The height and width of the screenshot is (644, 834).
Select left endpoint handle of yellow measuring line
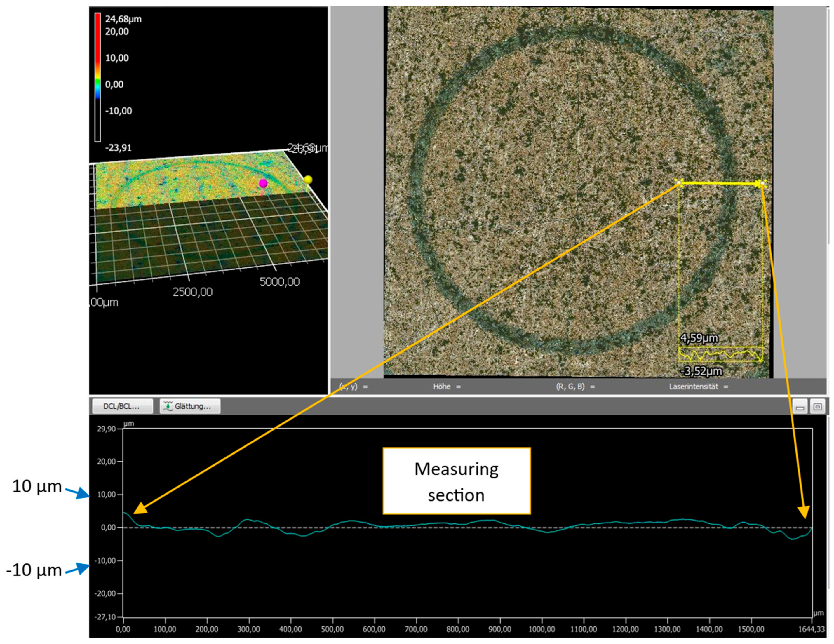[x=679, y=183]
